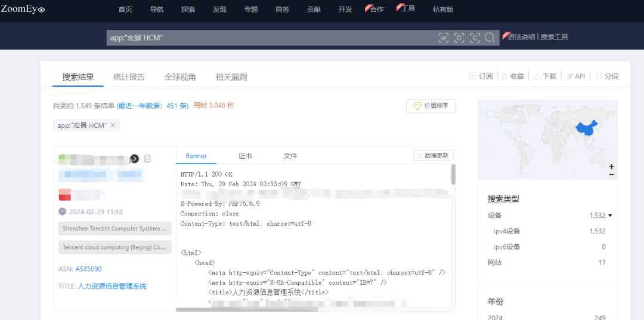
Task: Click 最近一年数据: 451 条 link
Action: [x=153, y=106]
